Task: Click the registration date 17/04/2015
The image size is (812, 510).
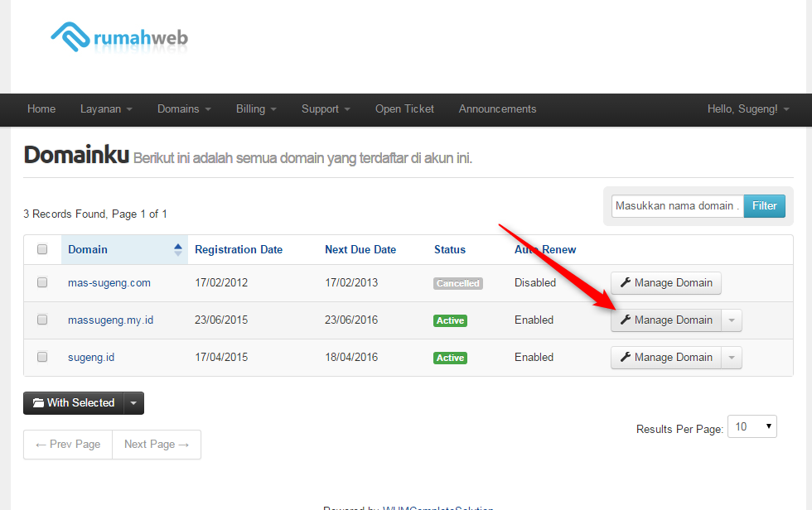Action: (221, 358)
